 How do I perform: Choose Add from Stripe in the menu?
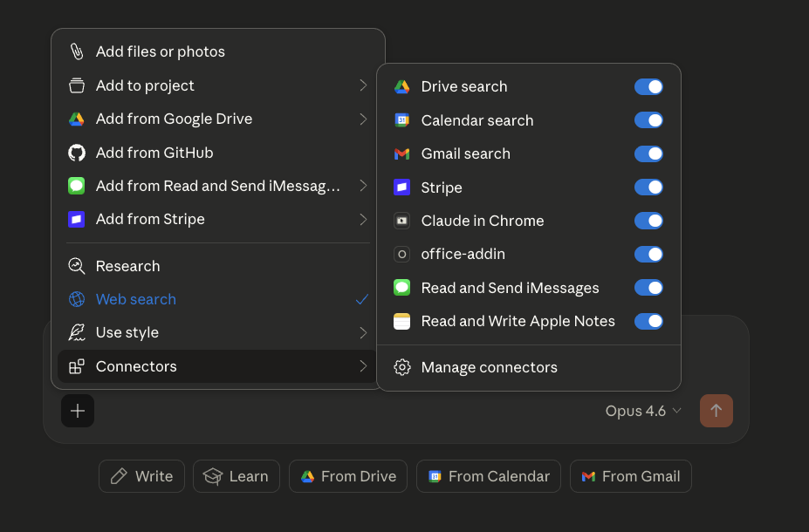pyautogui.click(x=150, y=219)
